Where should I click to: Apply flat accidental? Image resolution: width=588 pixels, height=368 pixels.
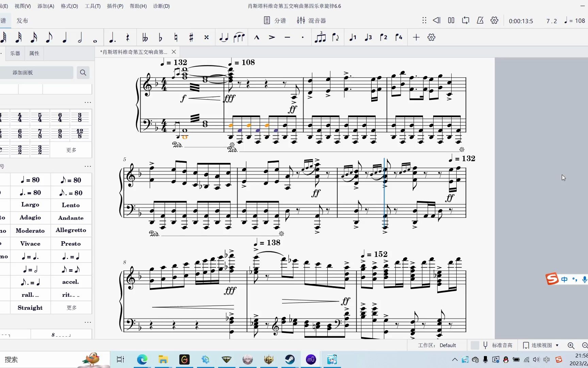[160, 37]
